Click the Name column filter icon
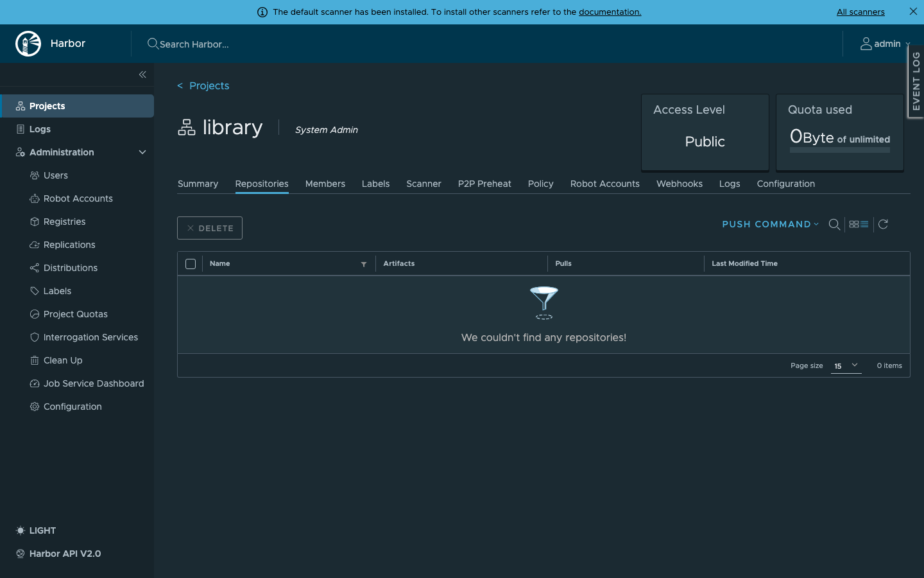The height and width of the screenshot is (578, 924). [x=364, y=264]
